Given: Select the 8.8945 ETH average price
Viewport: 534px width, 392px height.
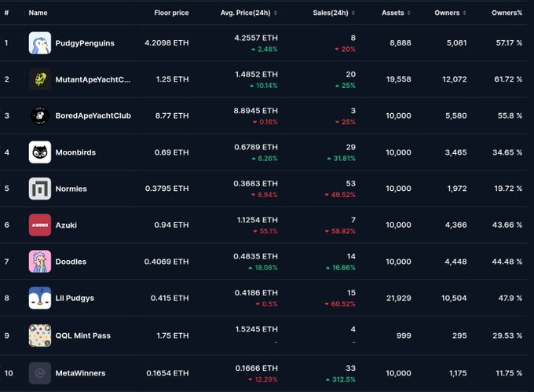Looking at the screenshot, I should [256, 111].
